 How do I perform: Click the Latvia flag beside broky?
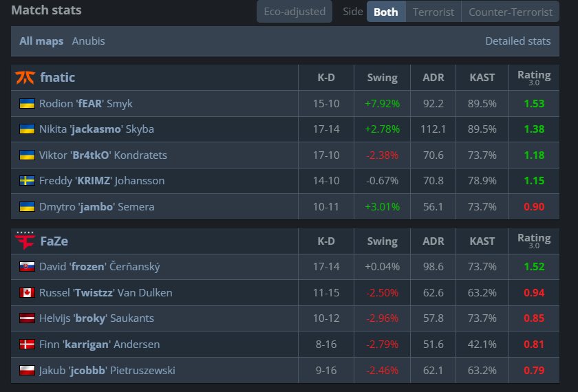tap(27, 318)
